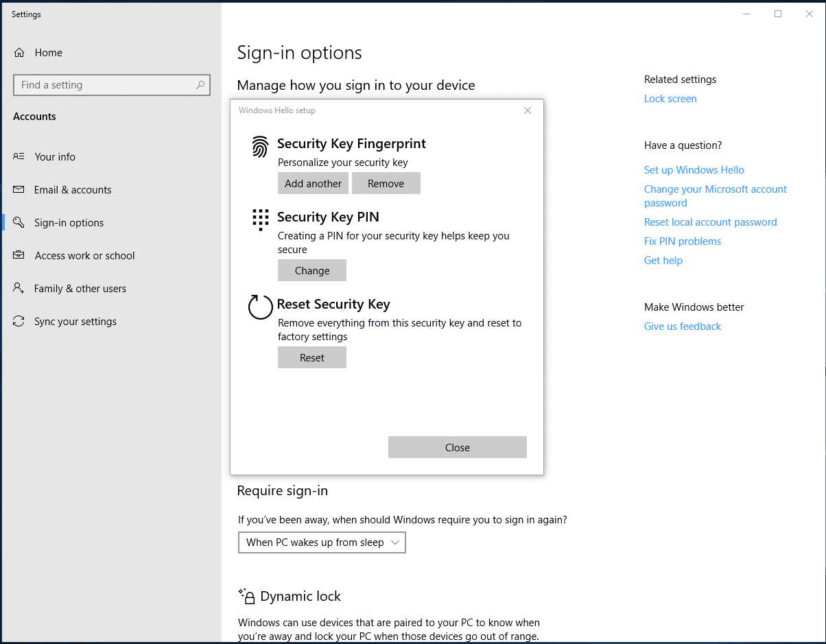Viewport: 826px width, 644px height.
Task: Click the Change button for Security Key PIN
Action: click(312, 271)
